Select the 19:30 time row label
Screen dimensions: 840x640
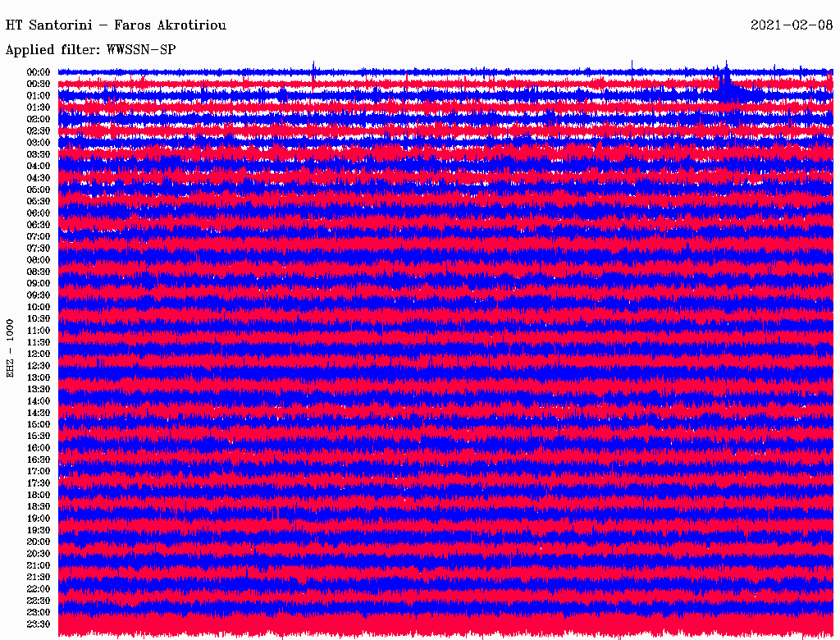[39, 530]
